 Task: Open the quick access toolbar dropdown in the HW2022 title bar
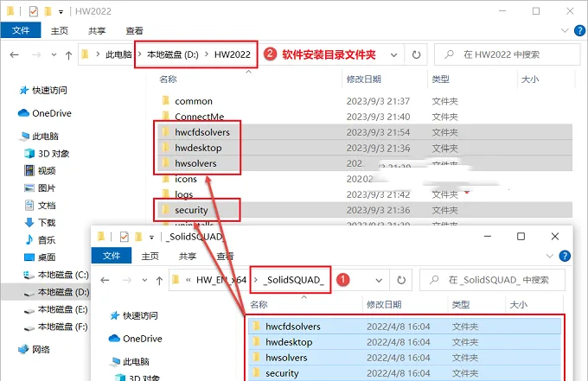click(x=61, y=12)
